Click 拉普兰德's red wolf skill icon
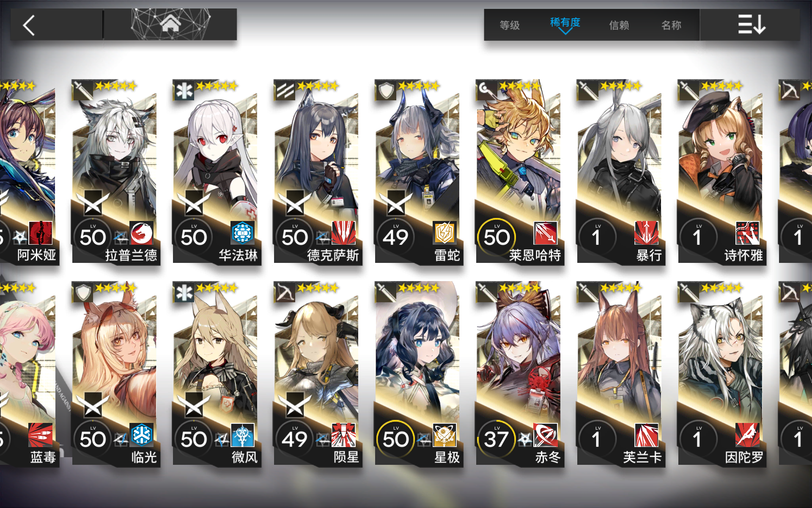The height and width of the screenshot is (508, 812). point(141,233)
